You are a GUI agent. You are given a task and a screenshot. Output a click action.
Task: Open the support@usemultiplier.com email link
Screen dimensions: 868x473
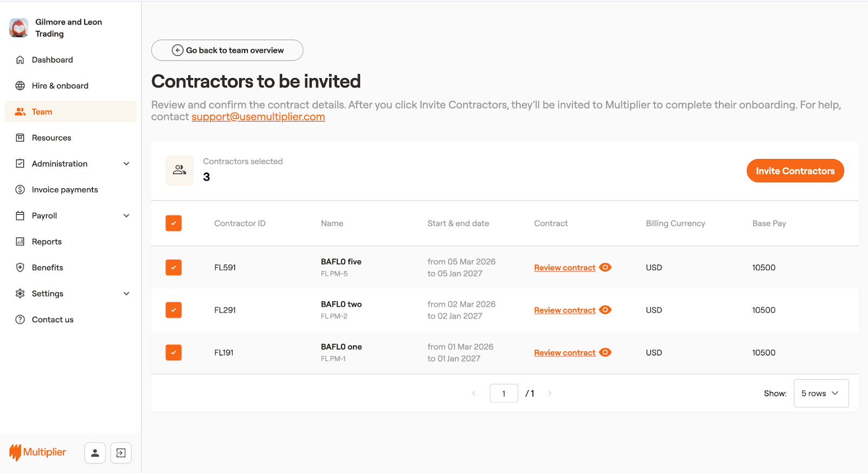pos(258,117)
